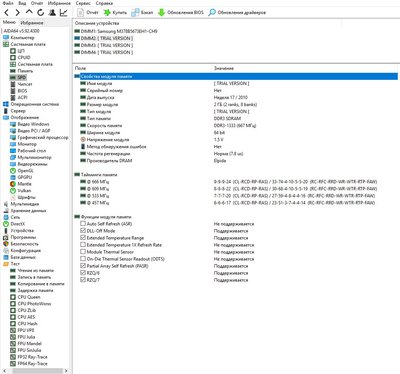Click Обновления драйверов search button
This screenshot has height=374, width=400.
click(x=237, y=13)
